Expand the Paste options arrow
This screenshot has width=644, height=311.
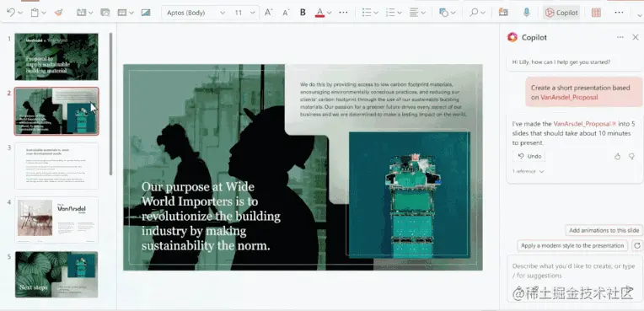pos(44,13)
